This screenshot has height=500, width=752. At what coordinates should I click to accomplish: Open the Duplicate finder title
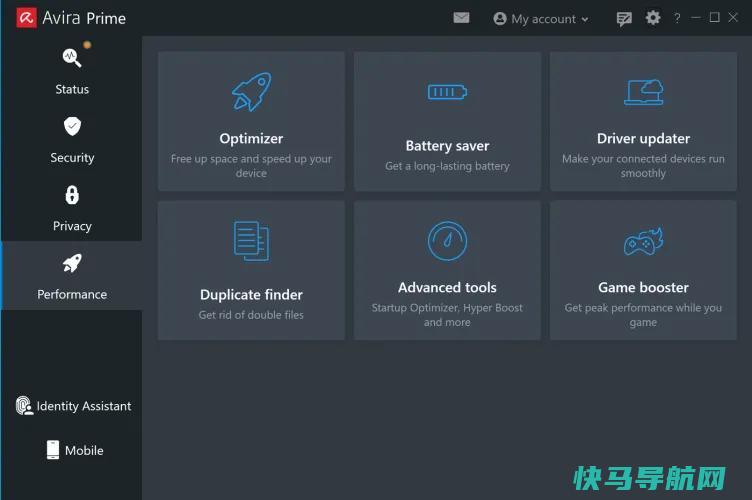251,295
